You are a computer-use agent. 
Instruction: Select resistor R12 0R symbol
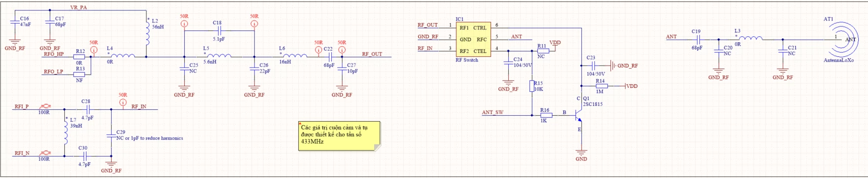coord(79,57)
